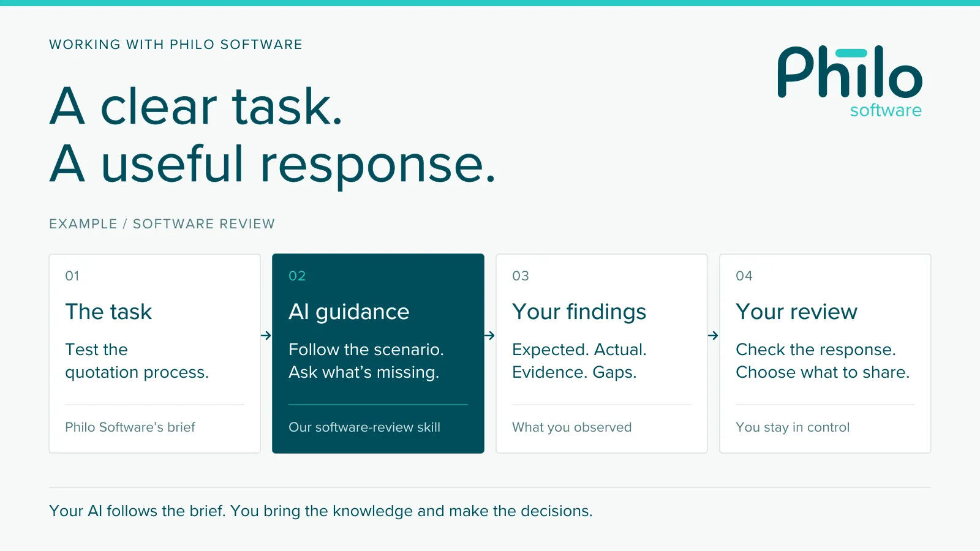Click 'What you observed' footer text
Viewport: 980px width, 551px height.
pyautogui.click(x=572, y=427)
